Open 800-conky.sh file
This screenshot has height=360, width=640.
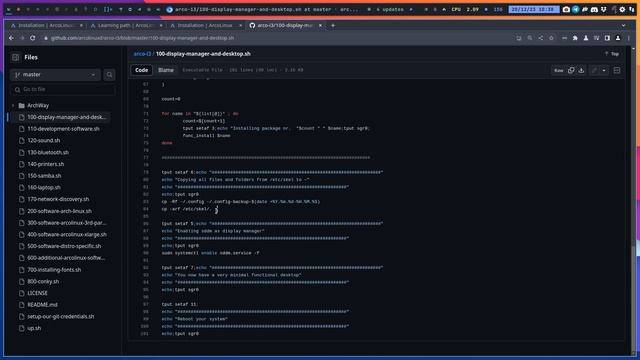coord(43,282)
